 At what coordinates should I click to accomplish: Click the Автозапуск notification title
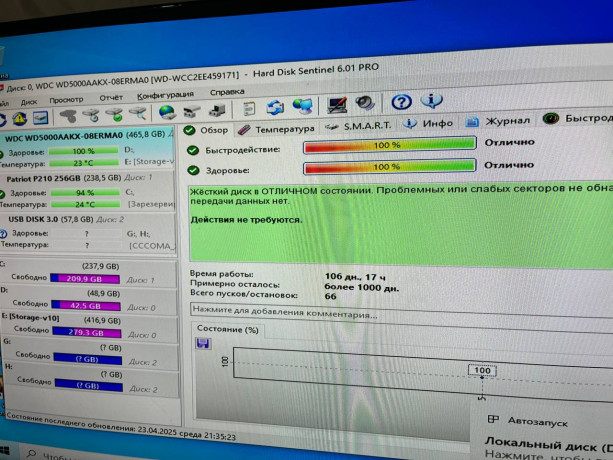pyautogui.click(x=538, y=422)
